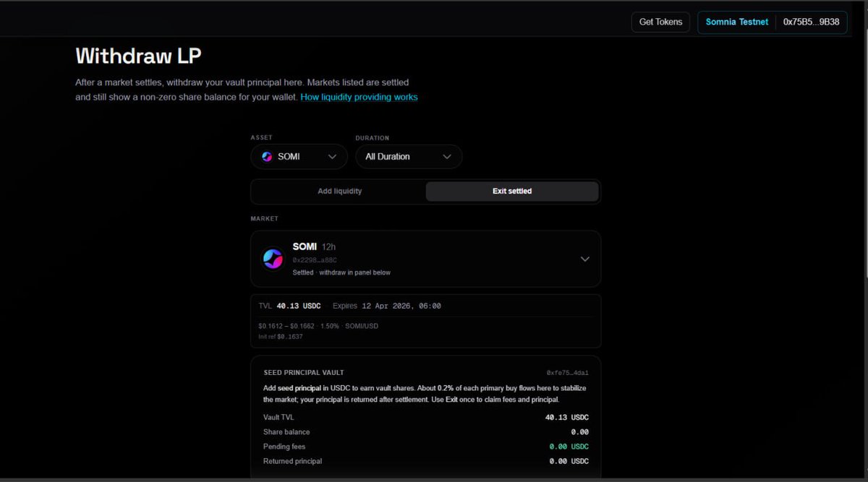Expand the SOMI 12h market chevron
Viewport: 868px width, 482px height.
pos(585,259)
